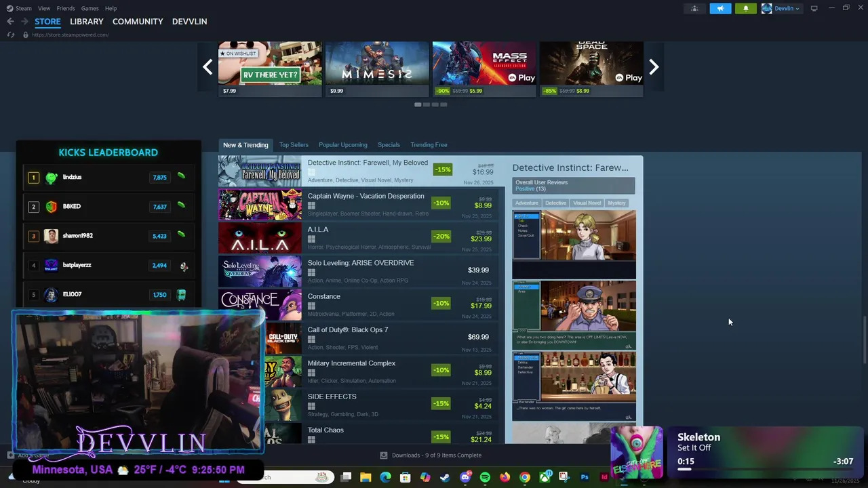Click the Devvlin profile avatar

click(767, 8)
